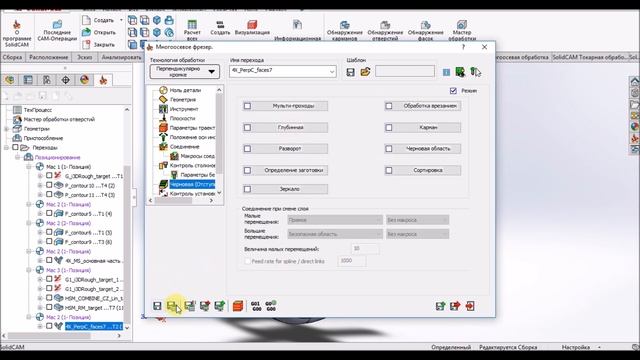Select Инструмент in the dialog page tree

(x=184, y=109)
